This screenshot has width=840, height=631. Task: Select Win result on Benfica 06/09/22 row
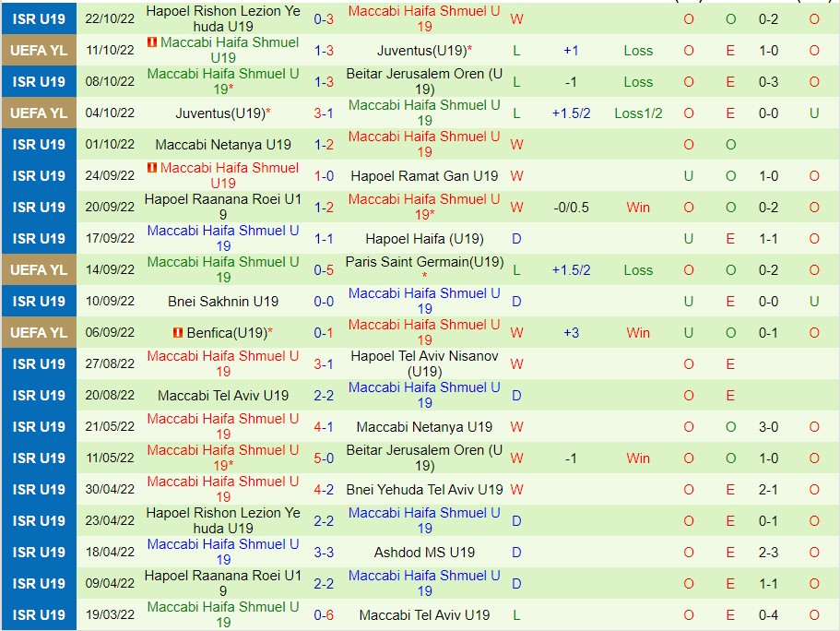[x=638, y=333]
